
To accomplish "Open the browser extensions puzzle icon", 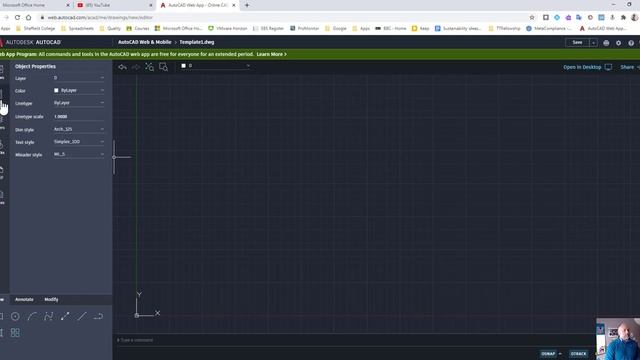I will pos(623,18).
